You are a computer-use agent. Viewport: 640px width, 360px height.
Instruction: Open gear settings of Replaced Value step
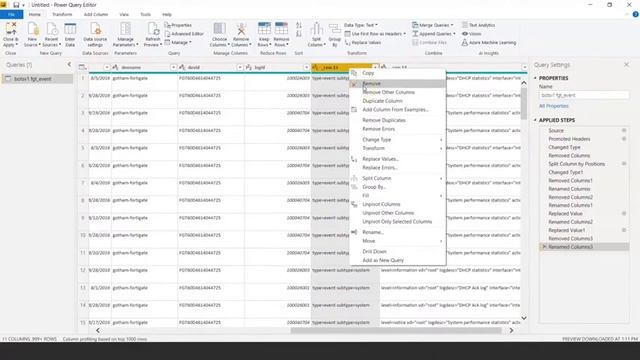pos(624,213)
